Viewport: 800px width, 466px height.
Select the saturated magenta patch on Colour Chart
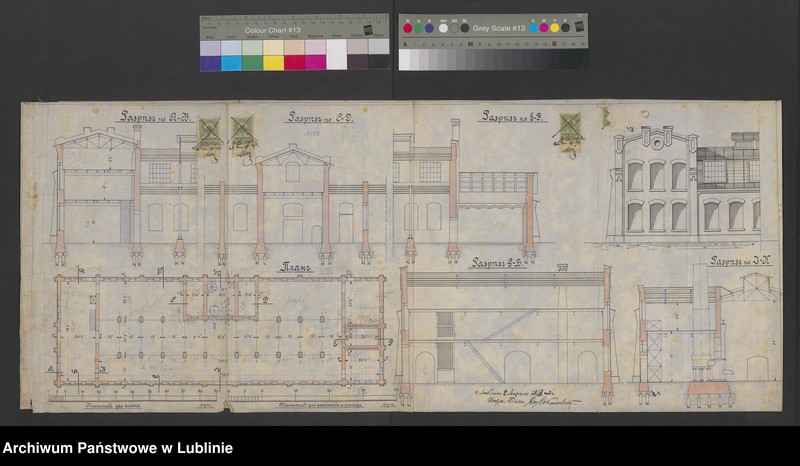click(315, 63)
